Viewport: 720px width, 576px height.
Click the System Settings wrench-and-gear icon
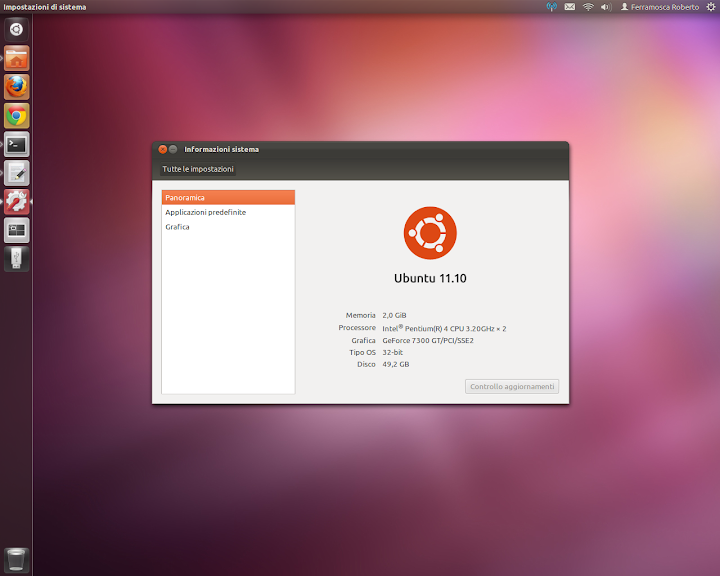17,202
